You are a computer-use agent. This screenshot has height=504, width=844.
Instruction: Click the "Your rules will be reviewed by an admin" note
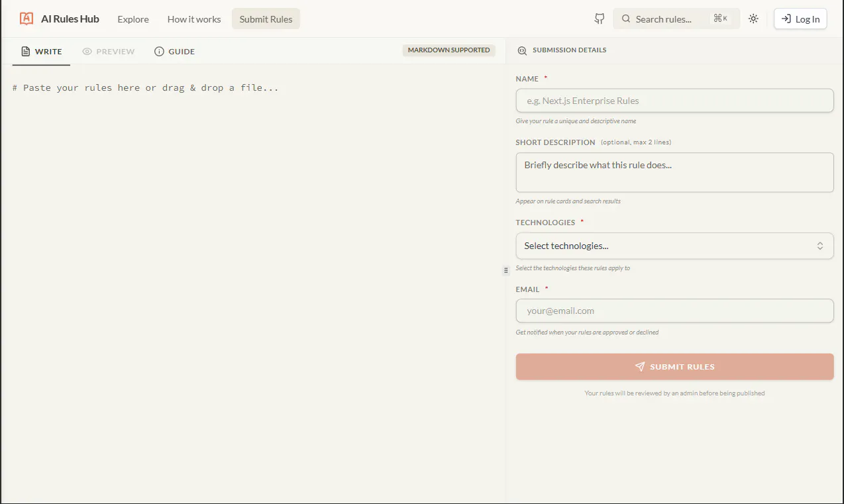coord(674,393)
